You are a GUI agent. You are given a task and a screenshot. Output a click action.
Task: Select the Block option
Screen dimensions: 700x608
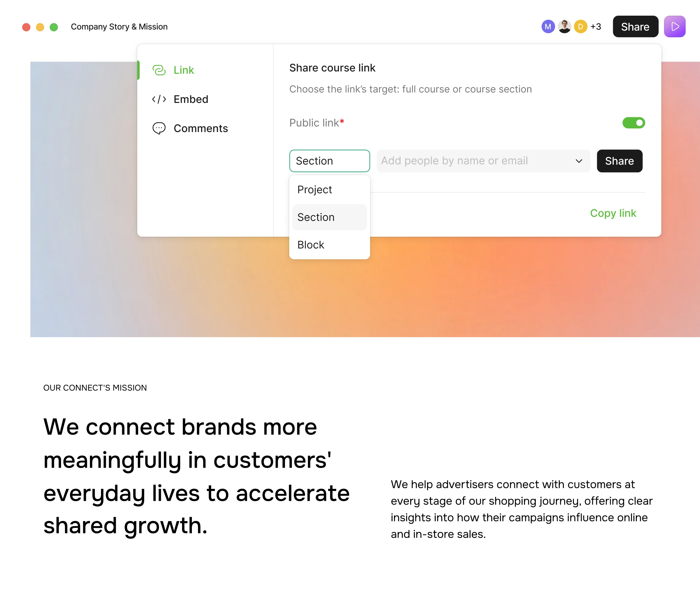click(x=311, y=245)
